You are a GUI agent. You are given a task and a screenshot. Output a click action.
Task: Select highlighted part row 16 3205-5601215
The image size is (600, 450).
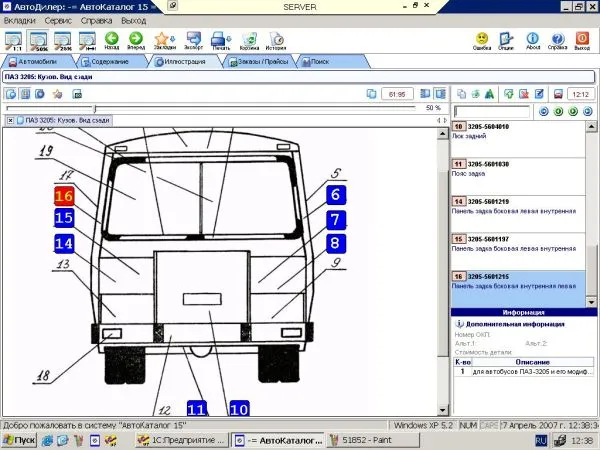pos(518,289)
